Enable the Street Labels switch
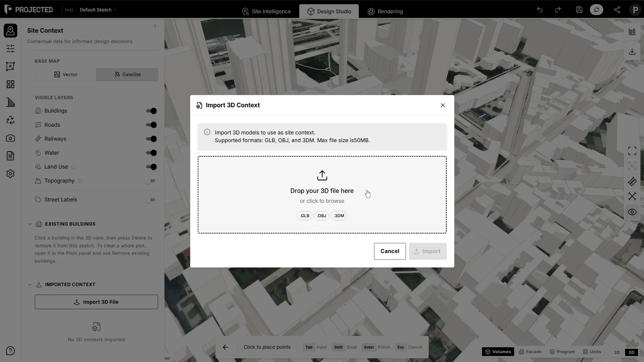This screenshot has height=362, width=644. 151,200
